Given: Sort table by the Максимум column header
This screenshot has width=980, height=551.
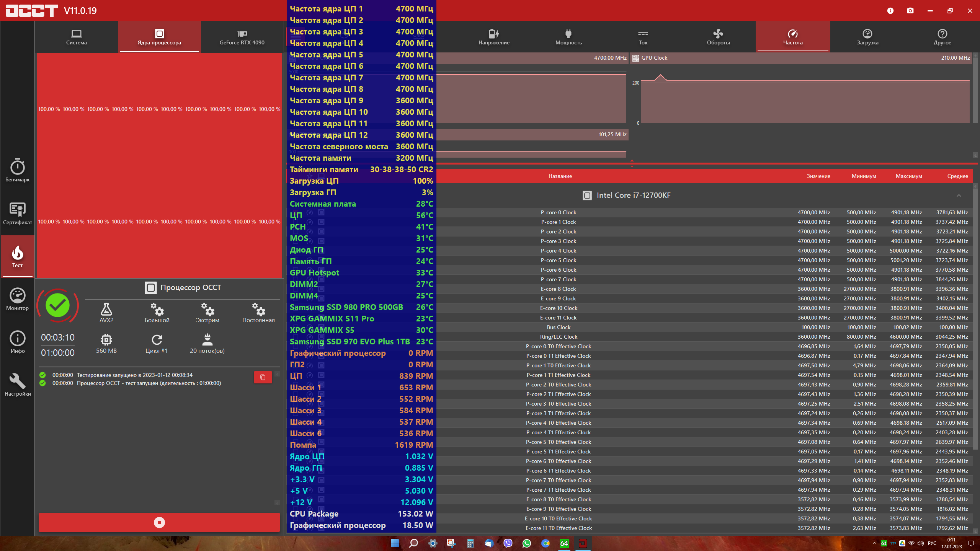Looking at the screenshot, I should coord(908,176).
